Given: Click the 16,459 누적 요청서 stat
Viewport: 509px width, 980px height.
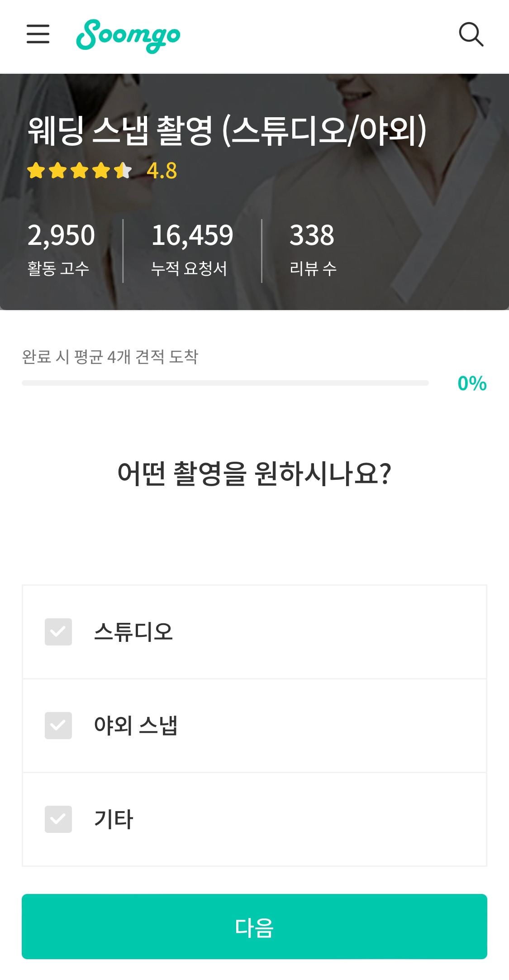Looking at the screenshot, I should (x=192, y=249).
